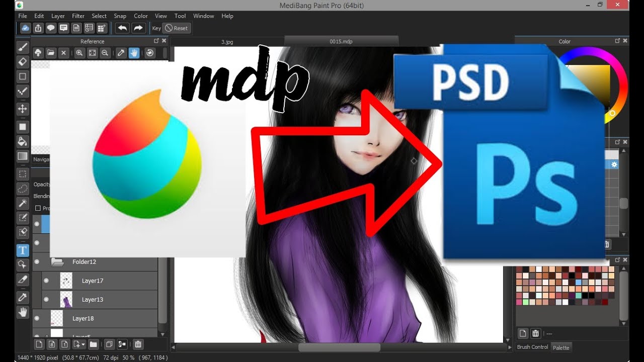Select the Operation tool
The width and height of the screenshot is (644, 362).
pos(23,264)
